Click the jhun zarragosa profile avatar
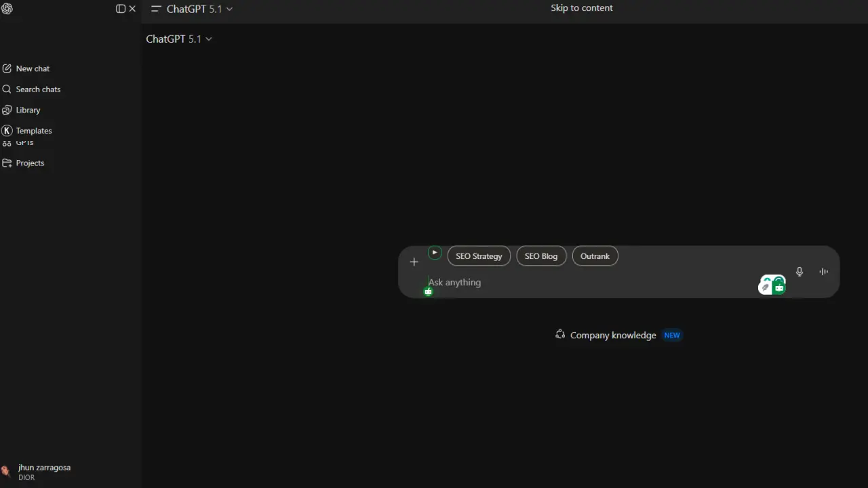Image resolution: width=868 pixels, height=488 pixels. pos(6,471)
